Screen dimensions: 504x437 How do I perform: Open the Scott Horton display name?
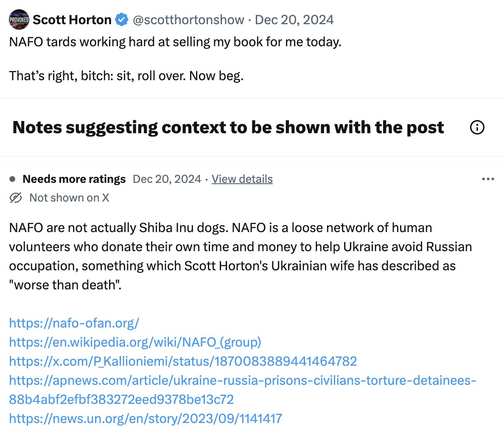pos(72,20)
